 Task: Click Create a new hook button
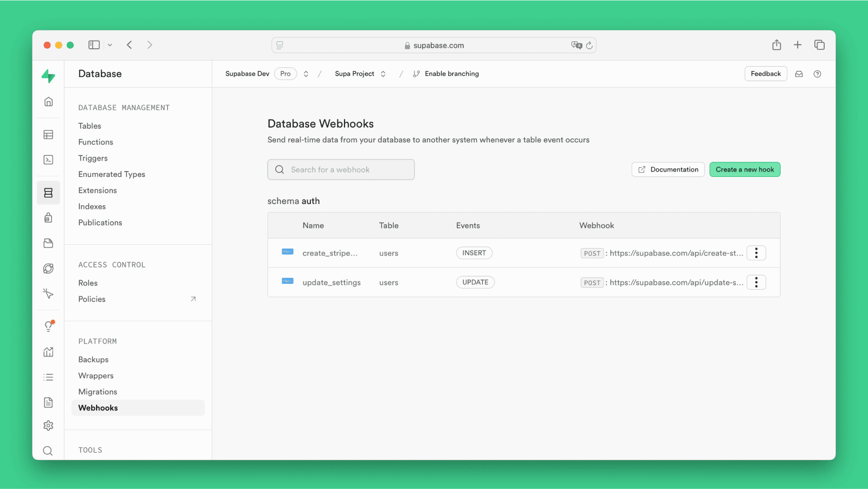(x=745, y=170)
